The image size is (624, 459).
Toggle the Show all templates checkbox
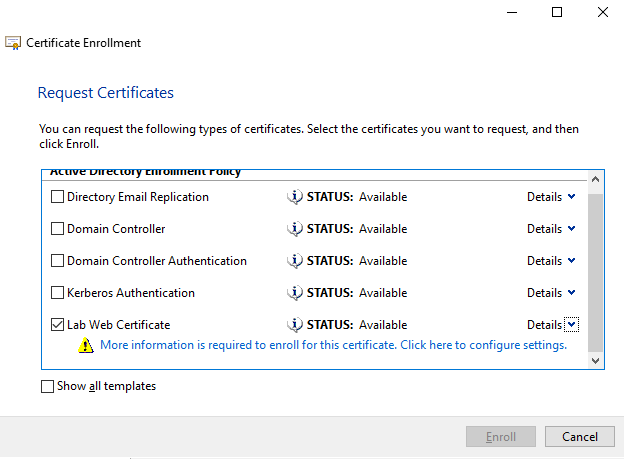tap(47, 386)
